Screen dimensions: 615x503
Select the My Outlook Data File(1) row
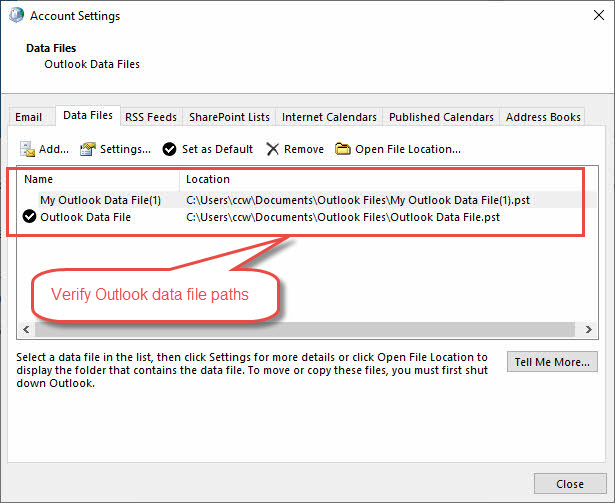pyautogui.click(x=308, y=200)
